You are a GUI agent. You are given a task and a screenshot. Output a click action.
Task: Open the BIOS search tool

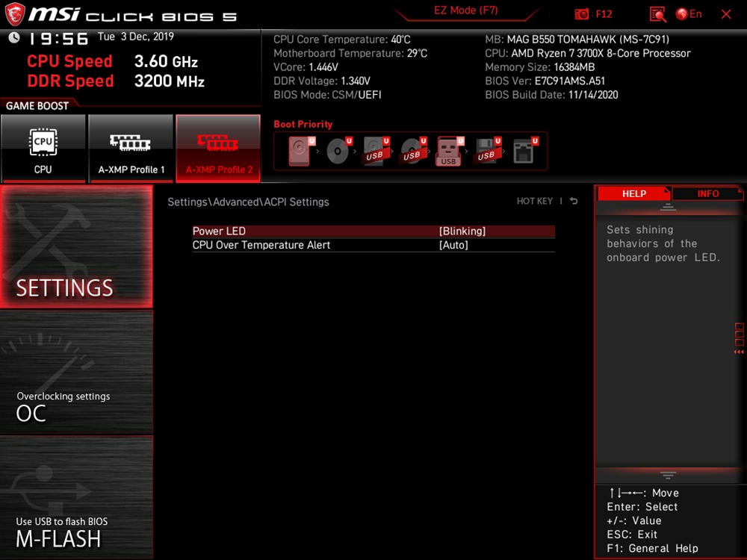tap(657, 14)
